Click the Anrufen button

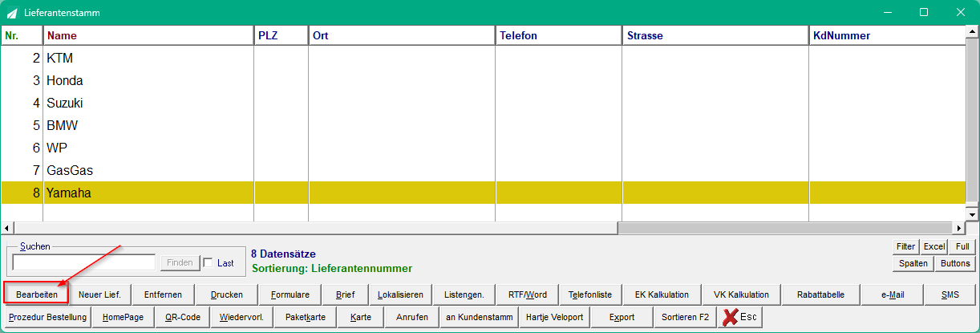click(x=412, y=317)
